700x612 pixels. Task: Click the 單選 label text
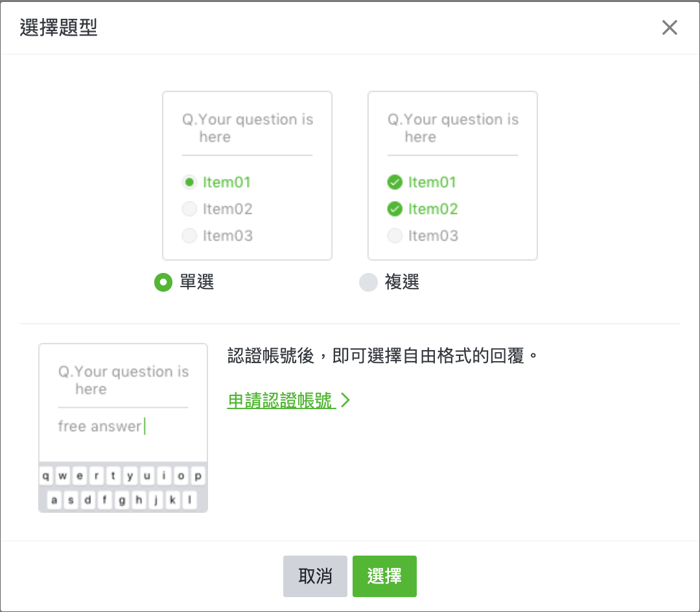pos(197,283)
